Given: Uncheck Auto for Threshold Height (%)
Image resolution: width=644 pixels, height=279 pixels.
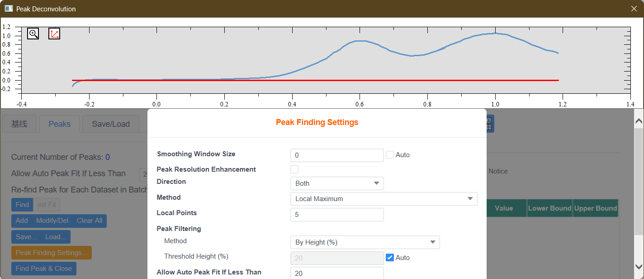Looking at the screenshot, I should point(390,258).
